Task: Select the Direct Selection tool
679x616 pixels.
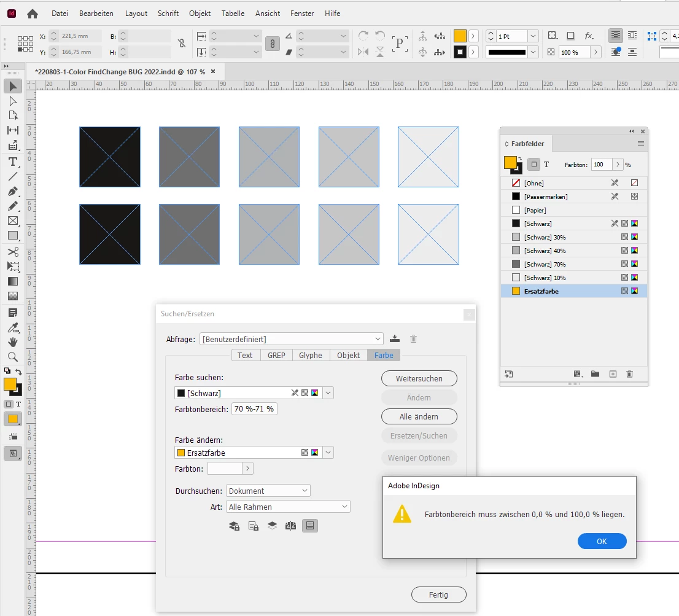Action: pos(13,101)
